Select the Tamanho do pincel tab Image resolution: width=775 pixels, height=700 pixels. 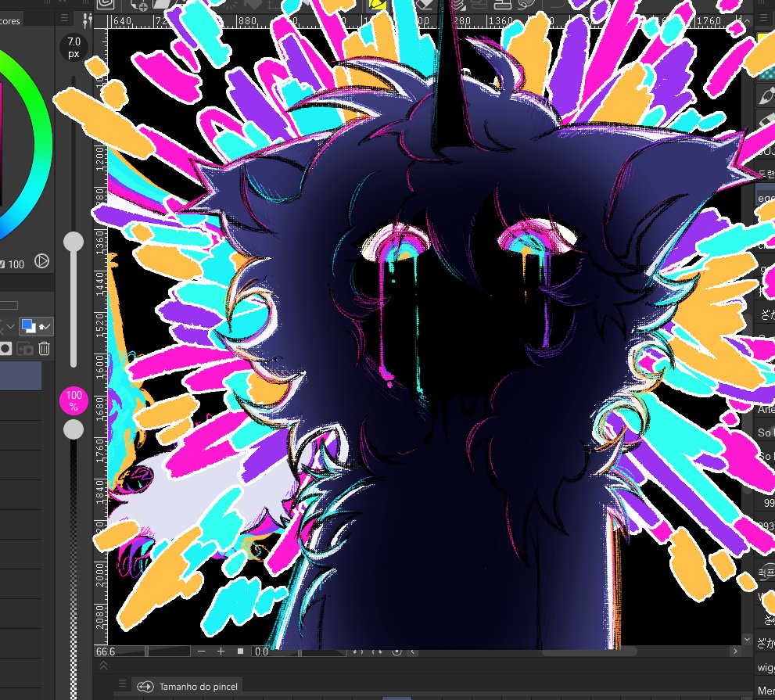coord(188,686)
